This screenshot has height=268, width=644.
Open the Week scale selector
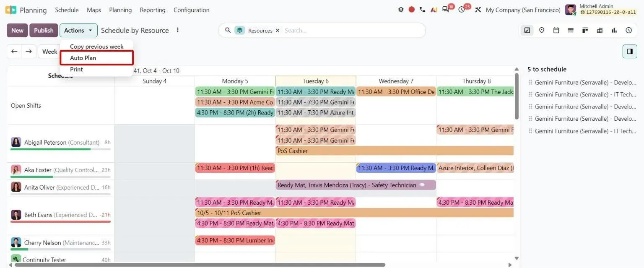[x=49, y=51]
